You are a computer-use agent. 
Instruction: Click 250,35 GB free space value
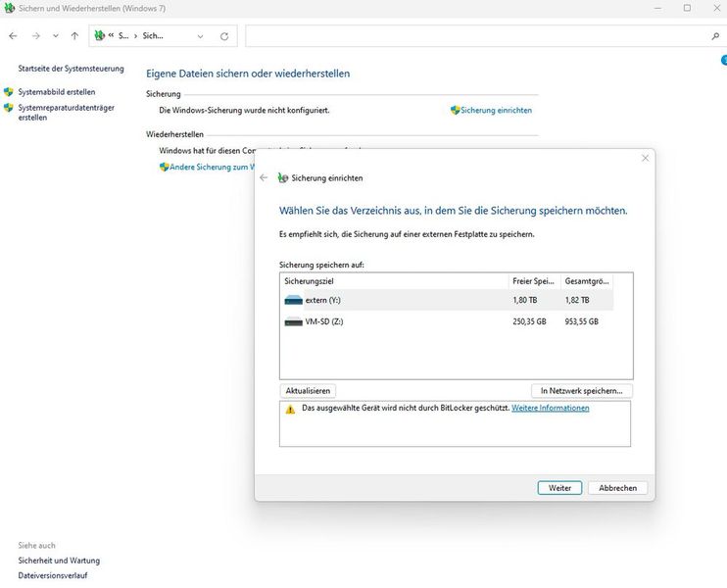click(x=529, y=321)
